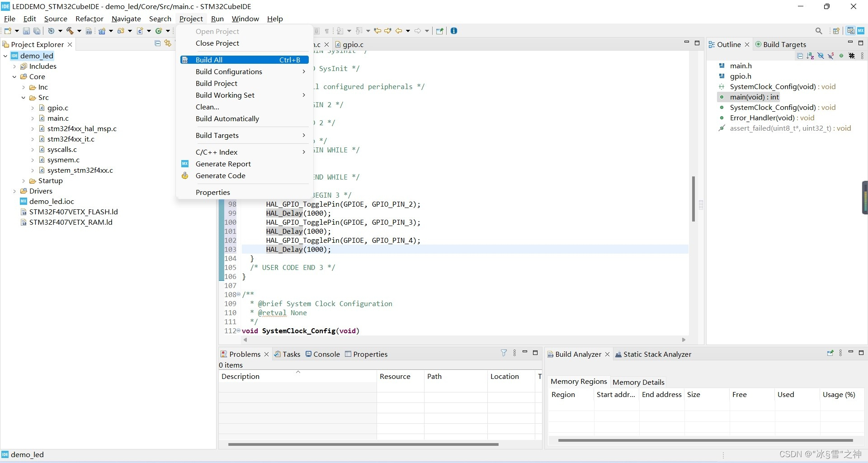This screenshot has width=868, height=463.
Task: Click the build configuration gauge icon
Action: click(51, 31)
